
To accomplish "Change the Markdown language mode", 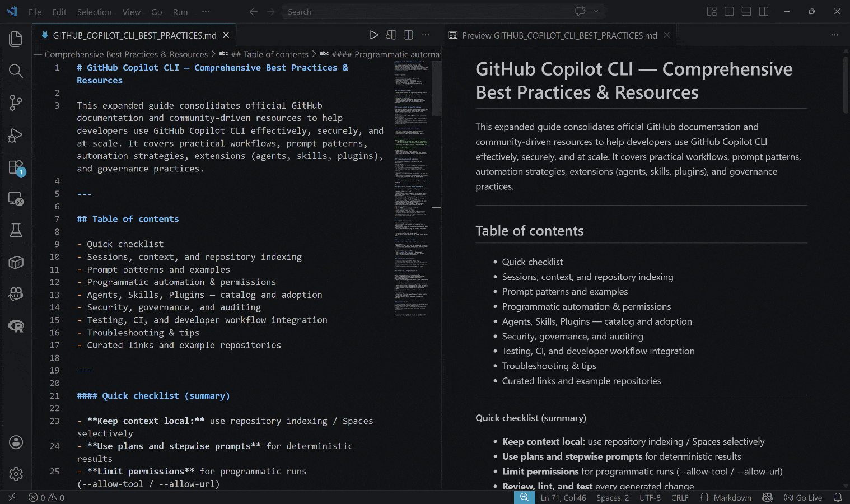I will [x=732, y=497].
